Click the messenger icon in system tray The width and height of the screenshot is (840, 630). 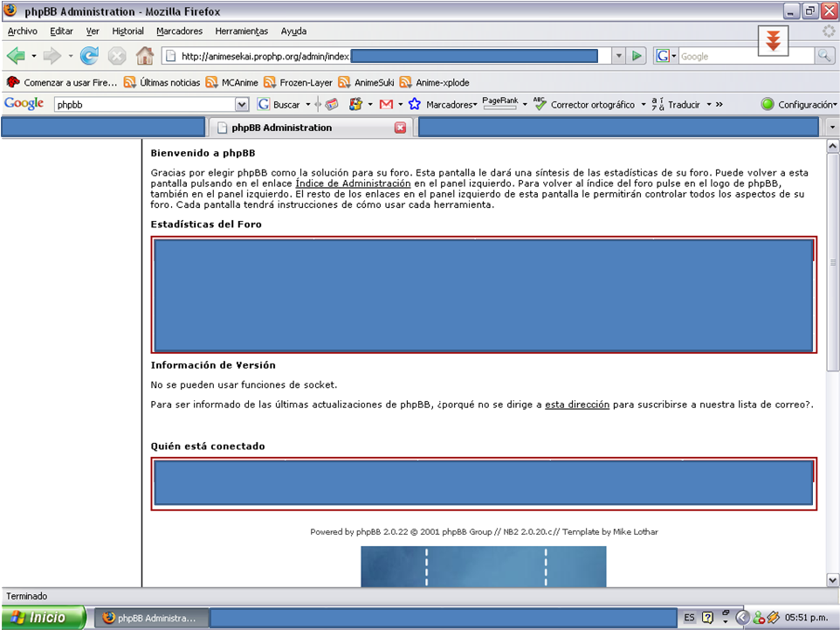(x=759, y=619)
